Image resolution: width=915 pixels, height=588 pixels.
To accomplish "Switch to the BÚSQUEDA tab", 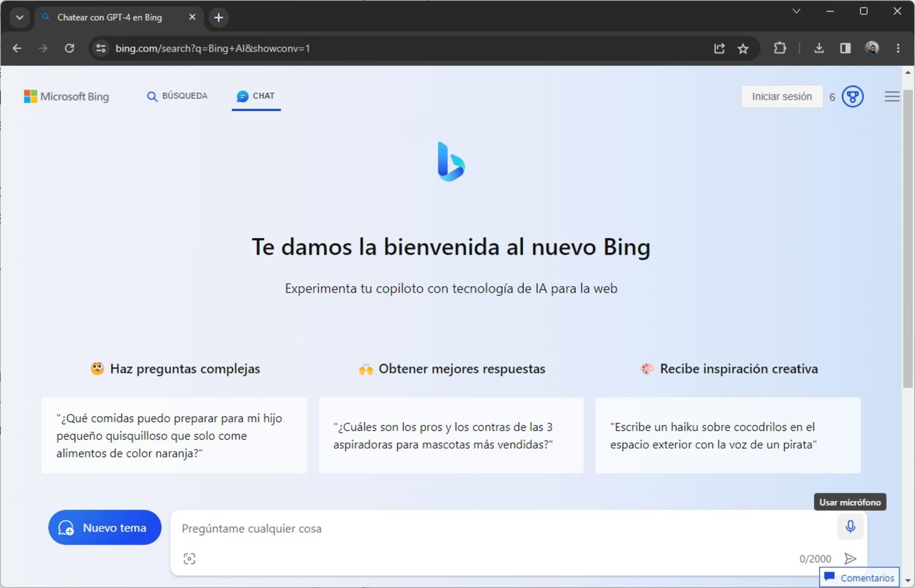I will coord(177,96).
